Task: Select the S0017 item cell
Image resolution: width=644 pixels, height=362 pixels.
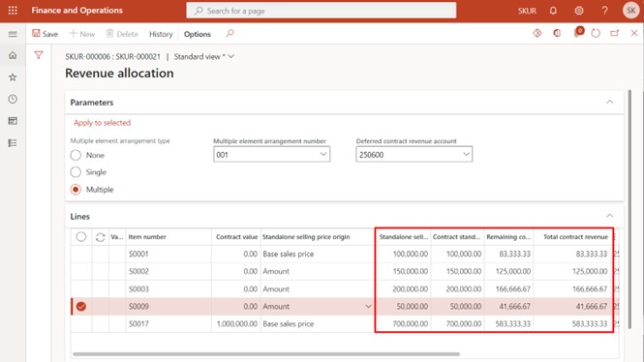Action: coord(169,324)
